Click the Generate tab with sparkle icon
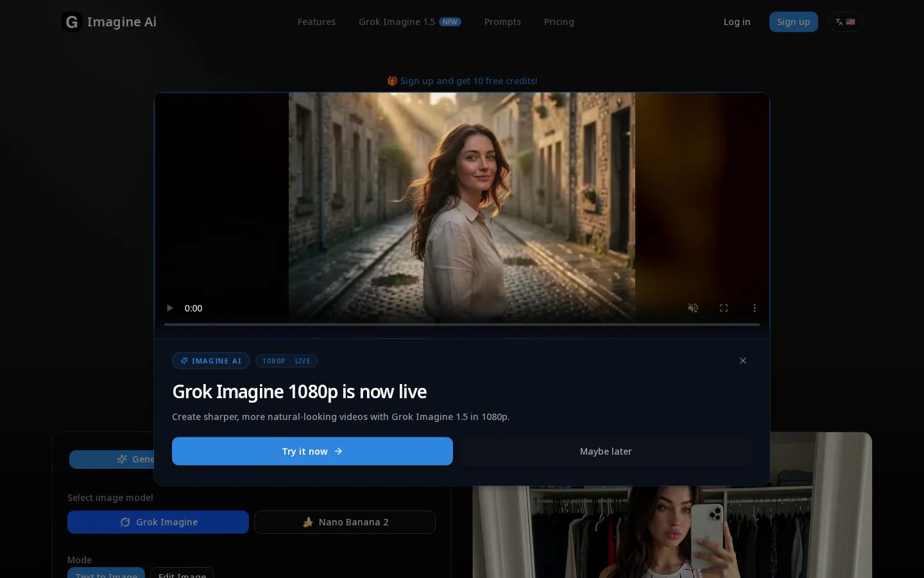The height and width of the screenshot is (578, 924). [112, 459]
